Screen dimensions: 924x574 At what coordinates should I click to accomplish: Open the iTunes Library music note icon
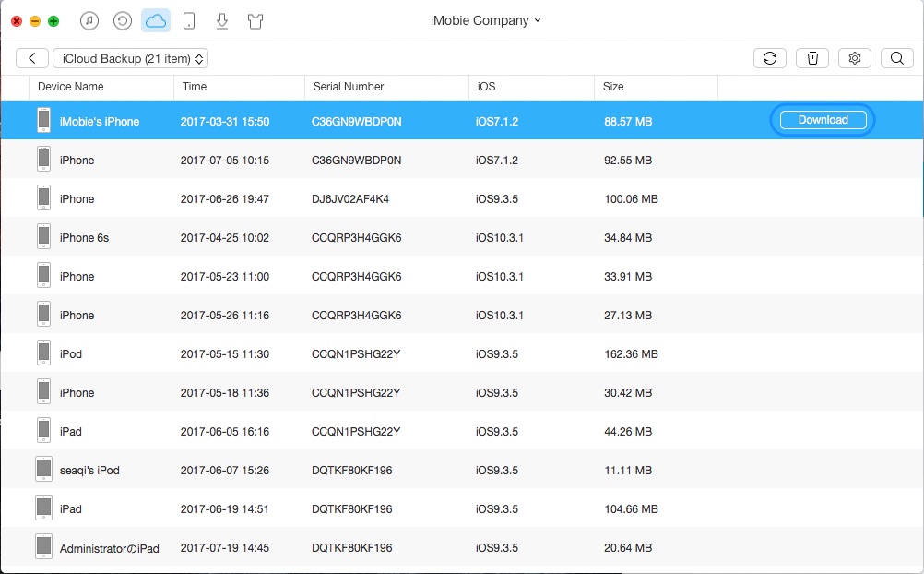pyautogui.click(x=89, y=20)
